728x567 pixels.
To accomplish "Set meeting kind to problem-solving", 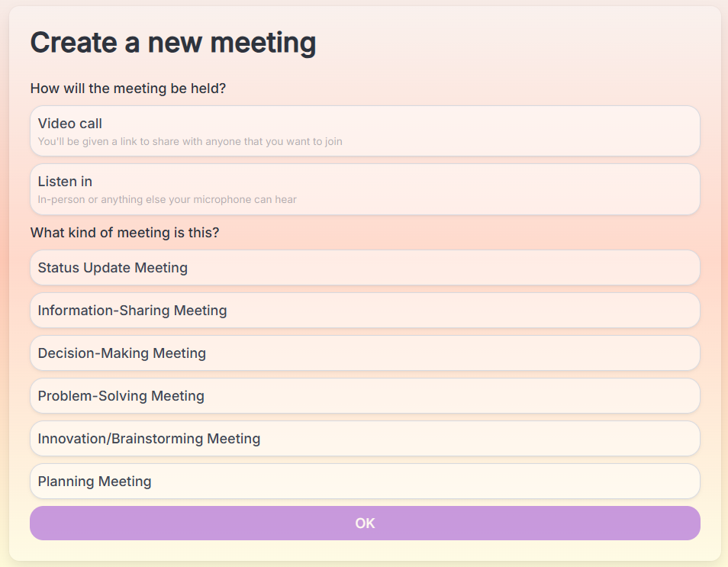I will click(x=365, y=396).
